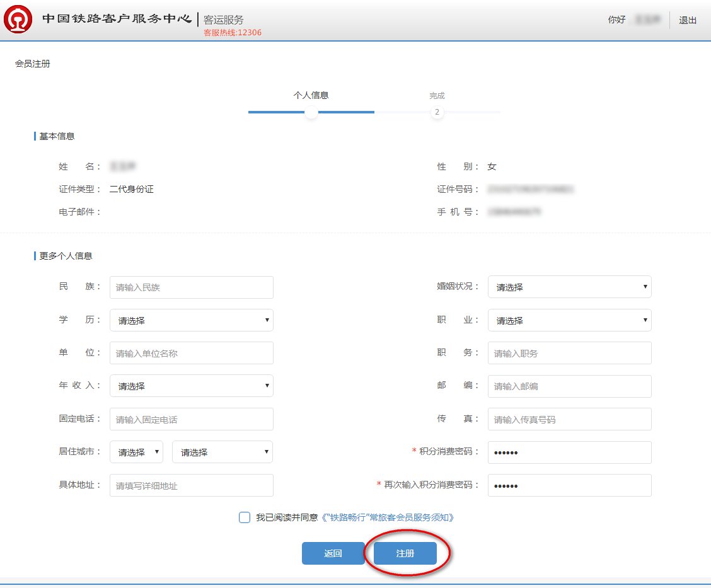Open the marital status dropdown

[x=569, y=287]
